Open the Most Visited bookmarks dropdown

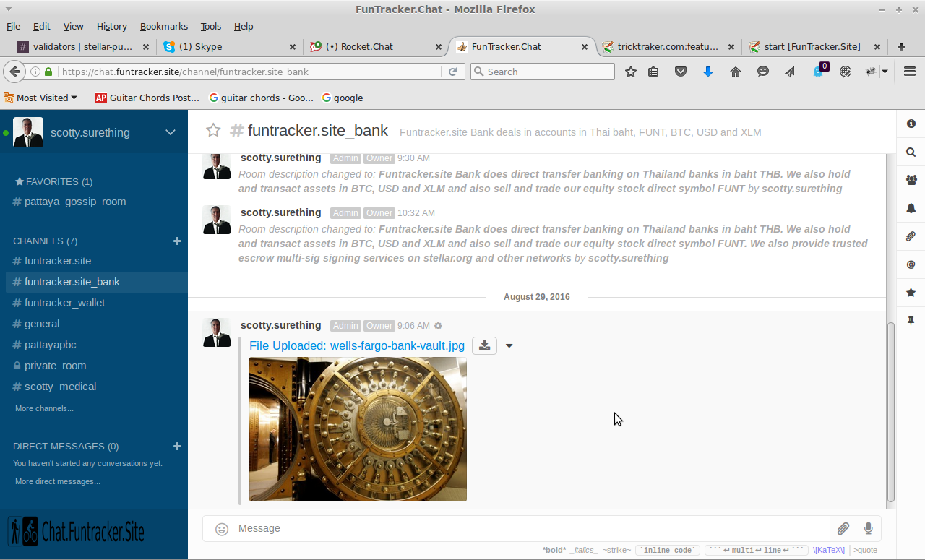[x=47, y=98]
